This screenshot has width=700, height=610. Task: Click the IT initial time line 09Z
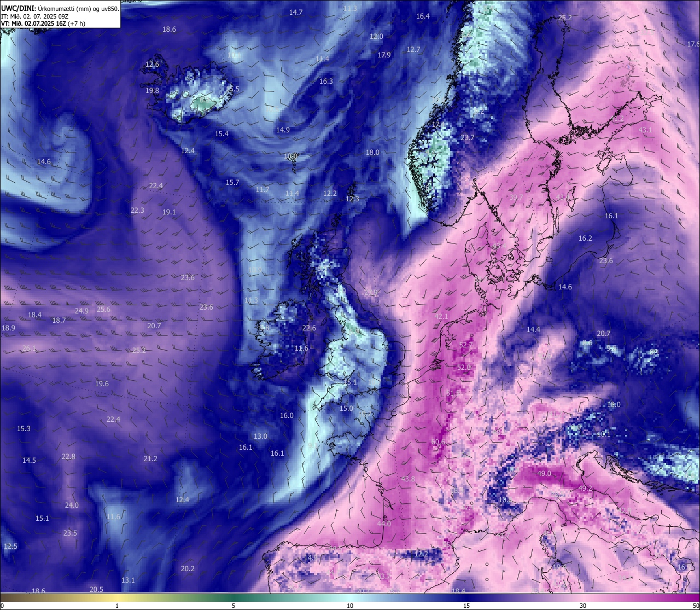[34, 16]
